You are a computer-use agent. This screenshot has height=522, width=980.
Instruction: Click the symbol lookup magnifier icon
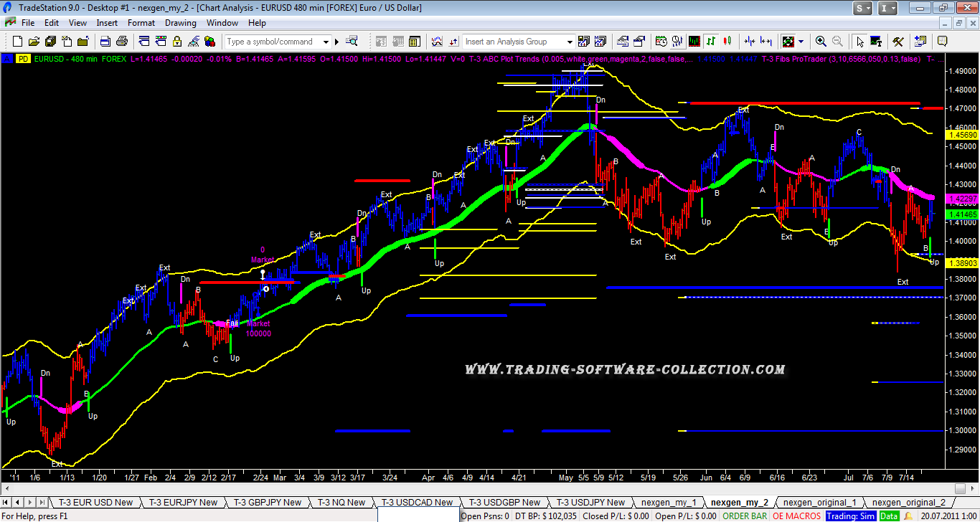352,42
